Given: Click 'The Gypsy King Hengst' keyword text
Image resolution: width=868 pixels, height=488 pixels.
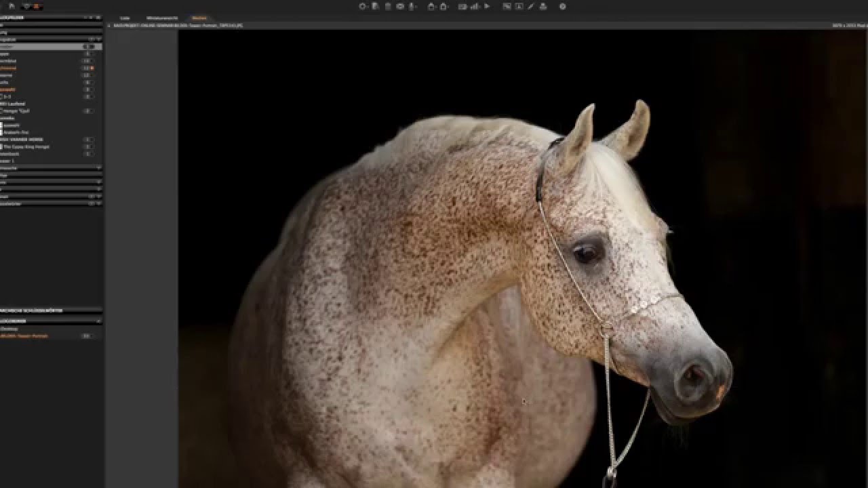Looking at the screenshot, I should click(26, 146).
